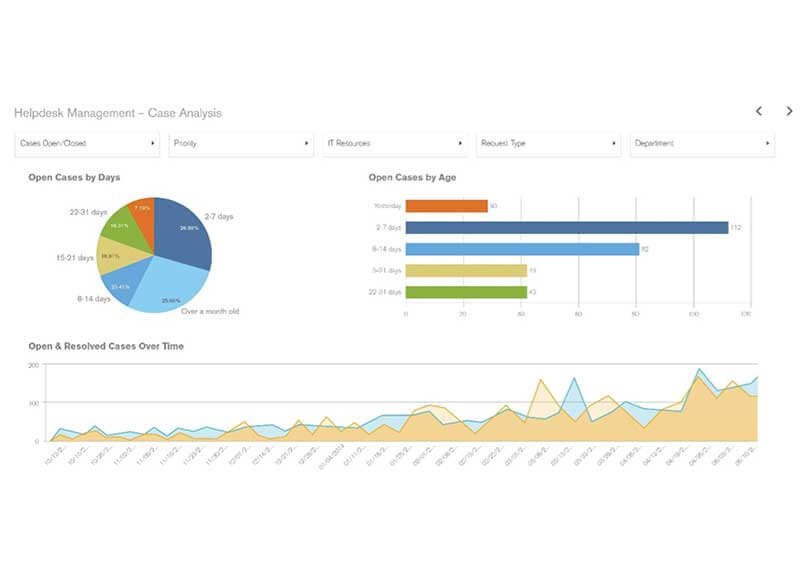Click the dark blue 2-7 days bar
The image size is (800, 570).
[x=567, y=228]
